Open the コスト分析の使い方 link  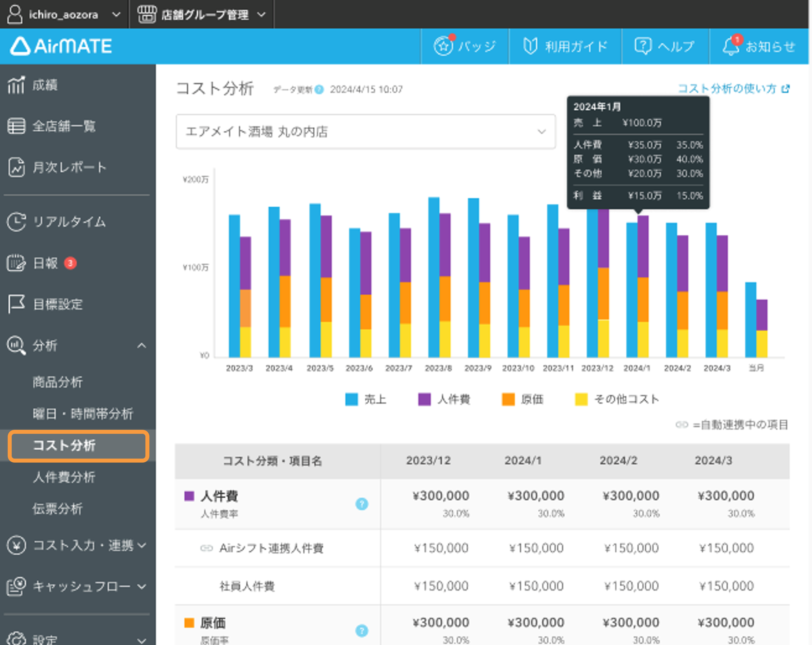point(727,89)
